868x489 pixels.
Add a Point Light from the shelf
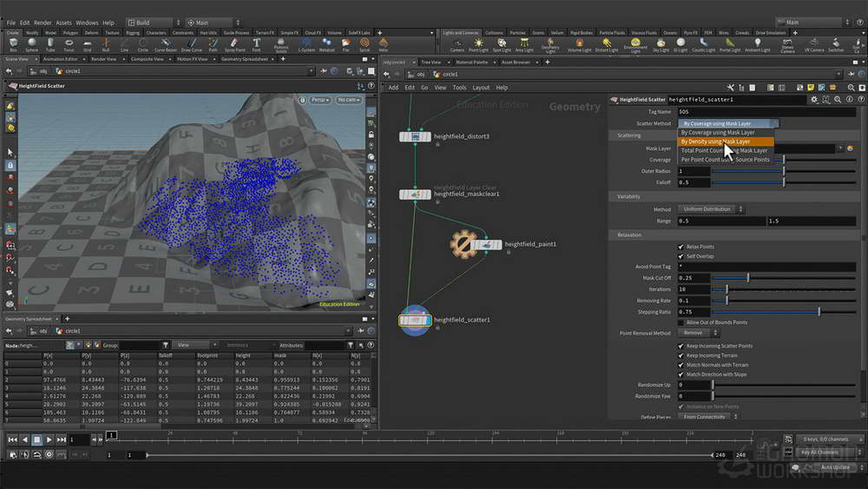(478, 45)
